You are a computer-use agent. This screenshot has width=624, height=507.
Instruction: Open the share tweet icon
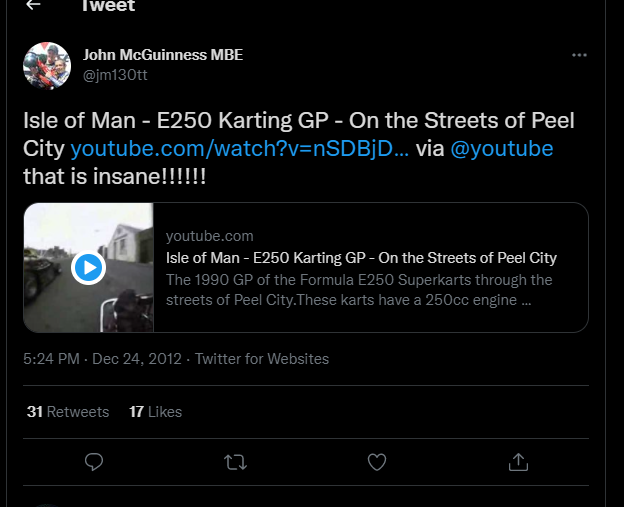point(518,462)
